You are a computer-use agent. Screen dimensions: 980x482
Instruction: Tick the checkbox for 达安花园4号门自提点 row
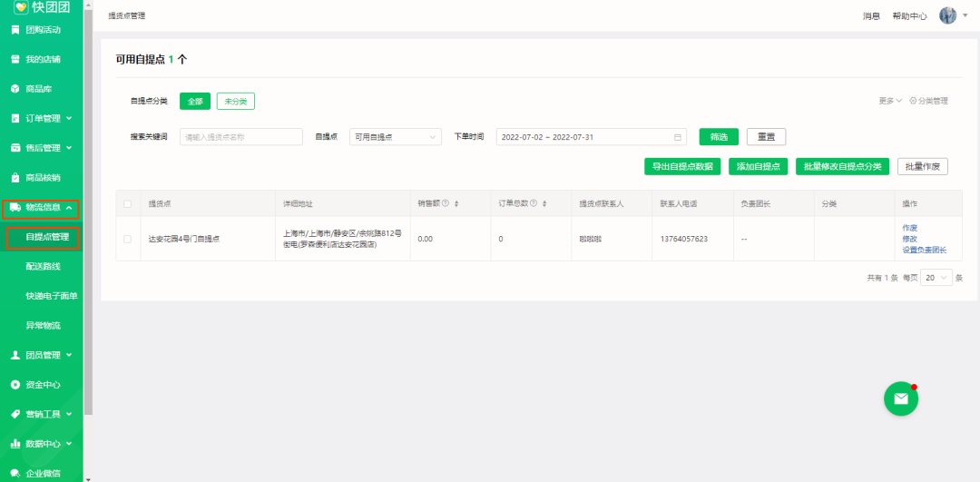[x=128, y=239]
